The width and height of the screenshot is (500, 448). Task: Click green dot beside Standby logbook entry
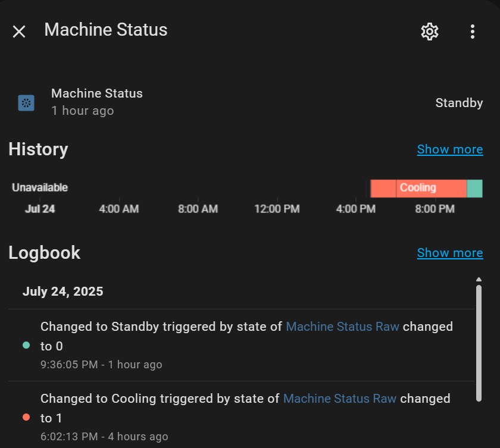26,345
